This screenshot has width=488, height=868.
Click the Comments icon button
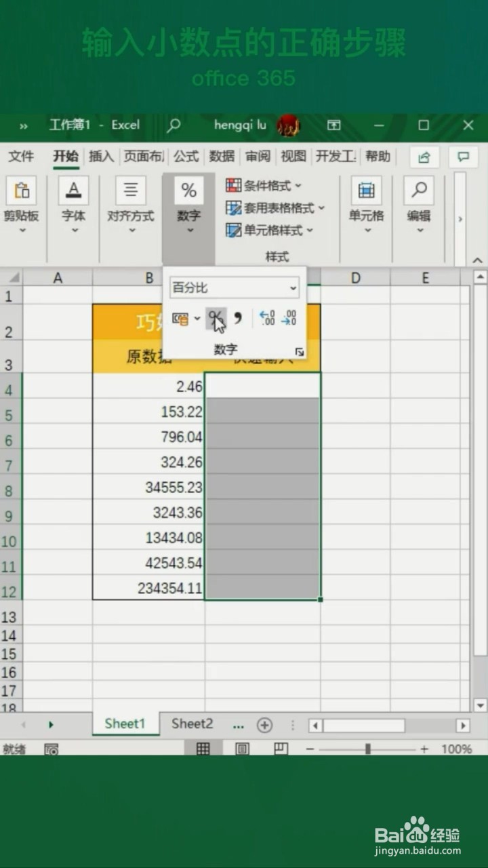click(463, 157)
